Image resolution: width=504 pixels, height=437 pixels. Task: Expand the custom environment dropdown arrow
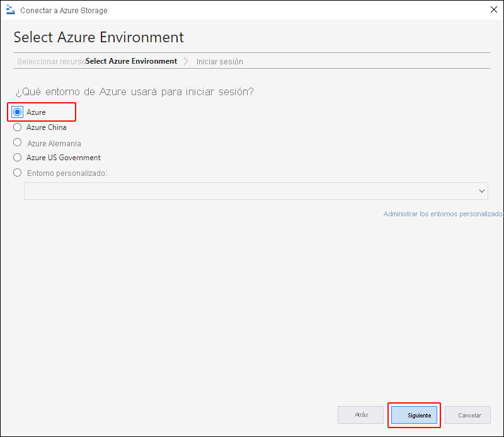point(482,191)
